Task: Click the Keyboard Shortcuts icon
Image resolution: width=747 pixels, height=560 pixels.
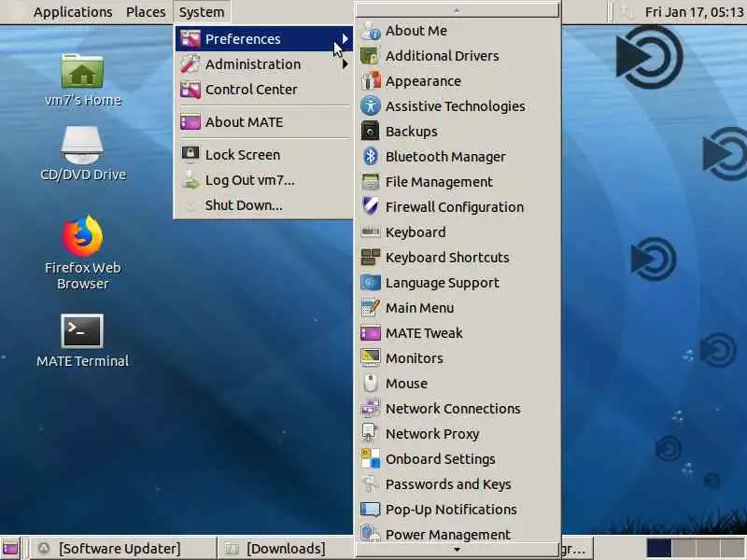Action: click(370, 258)
